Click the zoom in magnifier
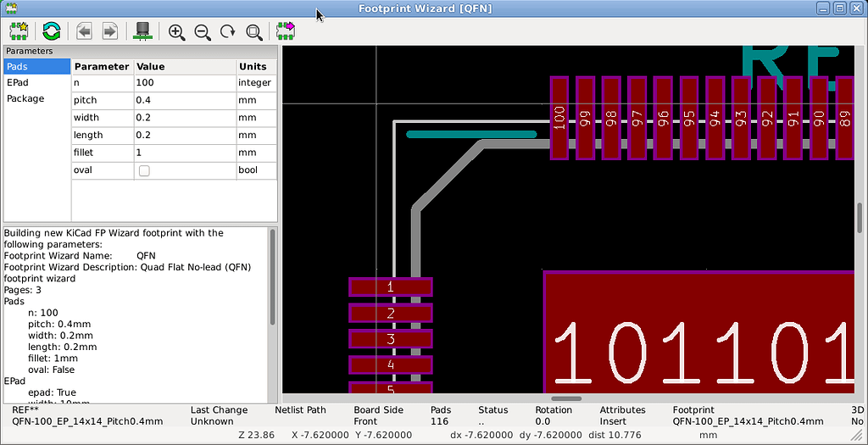Image resolution: width=868 pixels, height=445 pixels. click(x=176, y=31)
